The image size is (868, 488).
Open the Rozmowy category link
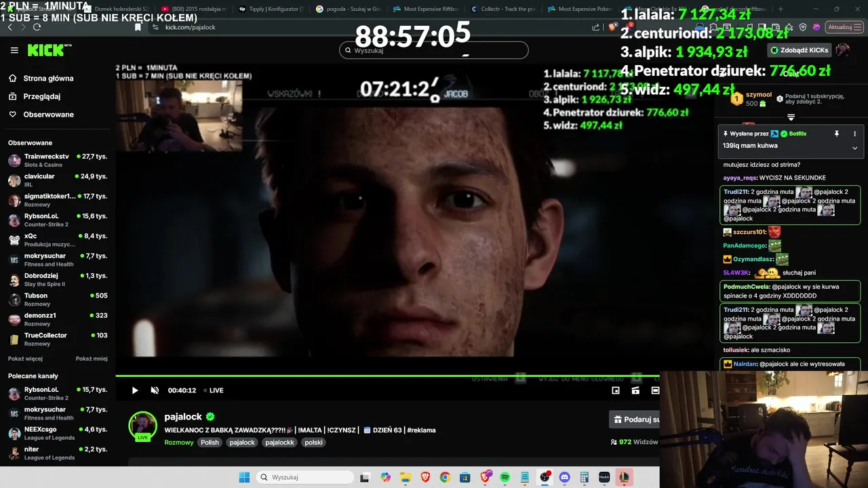179,443
